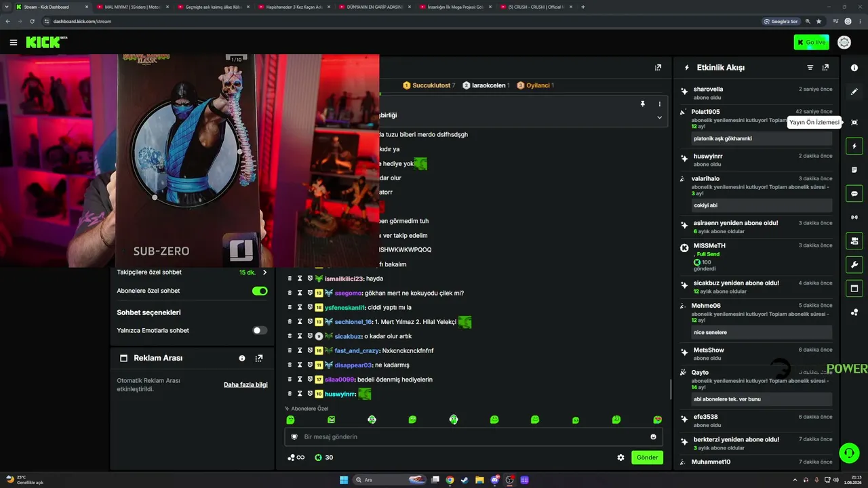The image size is (868, 488).
Task: Open the three-dot menu on pinned message
Action: [659, 104]
